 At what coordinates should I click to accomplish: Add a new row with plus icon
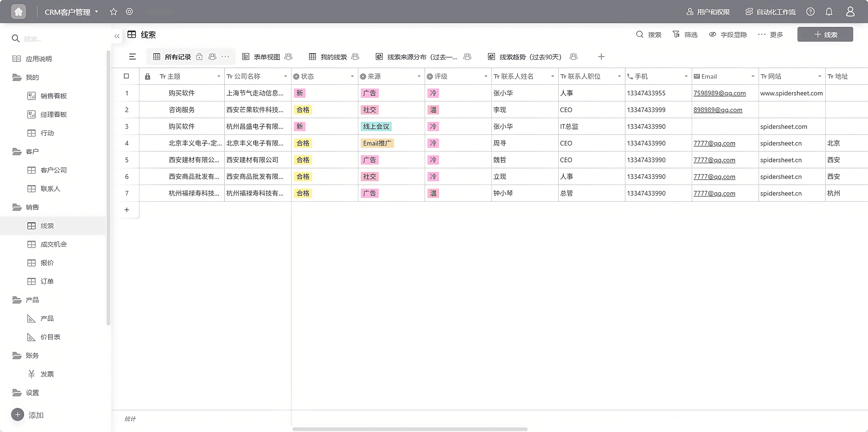tap(127, 210)
